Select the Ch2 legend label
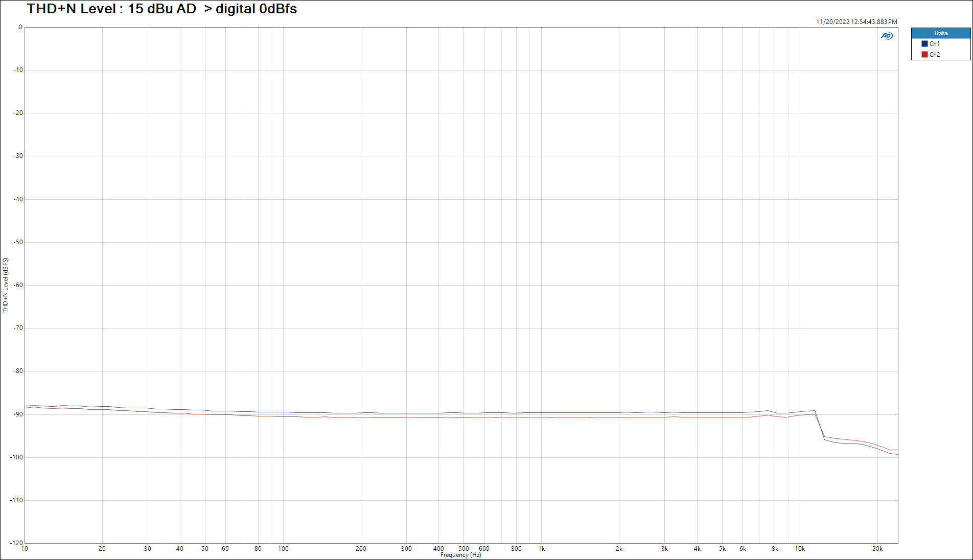The image size is (973, 560). pos(934,55)
